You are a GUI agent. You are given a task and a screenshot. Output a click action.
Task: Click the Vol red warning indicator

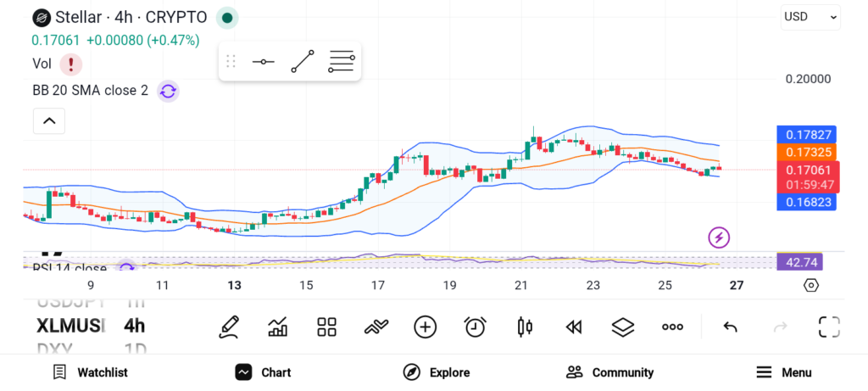click(70, 64)
